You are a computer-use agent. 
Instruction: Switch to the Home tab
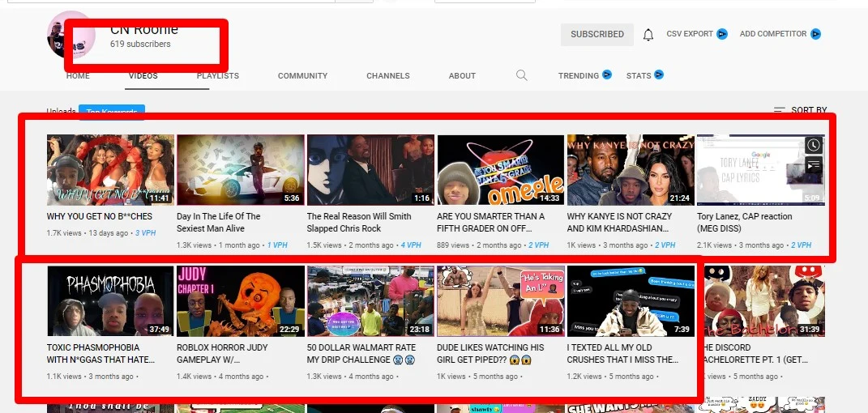click(78, 76)
